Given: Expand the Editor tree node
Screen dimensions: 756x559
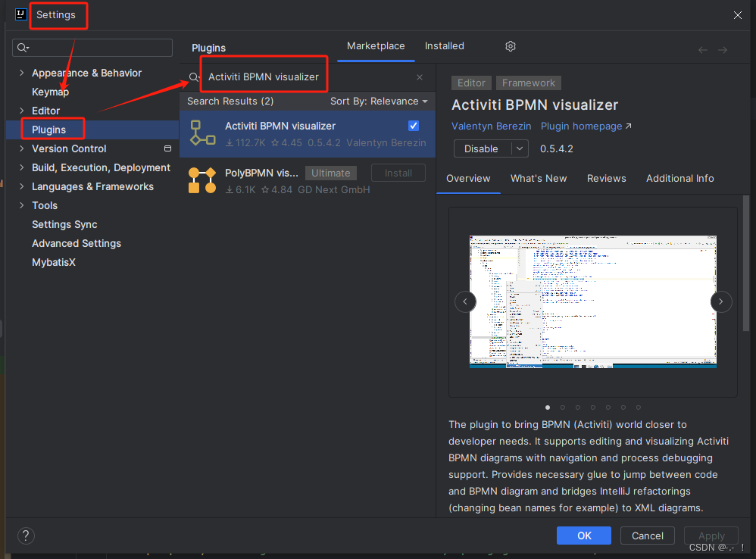Looking at the screenshot, I should click(x=21, y=111).
